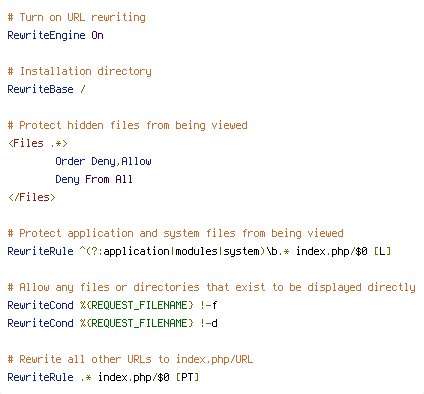424x394 pixels.
Task: Click 'index.php/$0' in the last RewriteRule
Action: tap(134, 377)
